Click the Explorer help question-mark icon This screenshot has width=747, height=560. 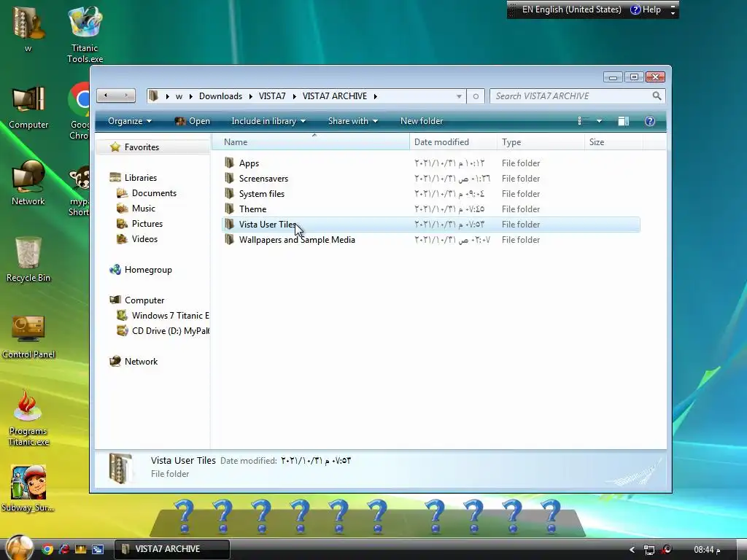650,121
